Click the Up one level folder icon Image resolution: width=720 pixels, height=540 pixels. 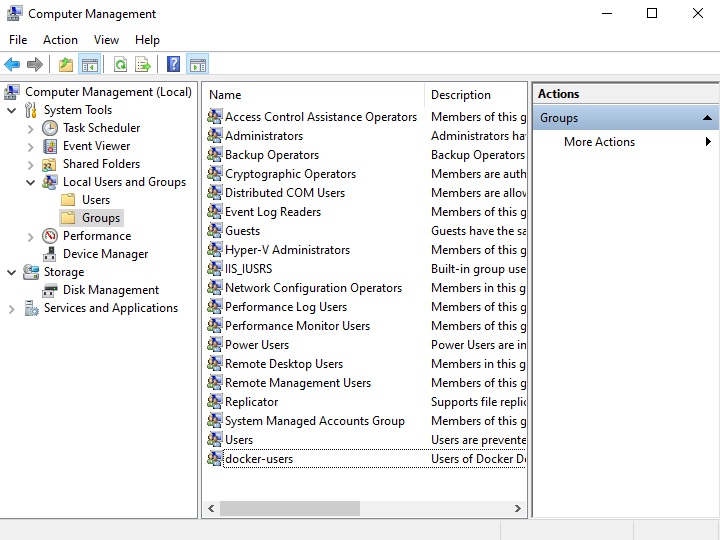tap(66, 65)
